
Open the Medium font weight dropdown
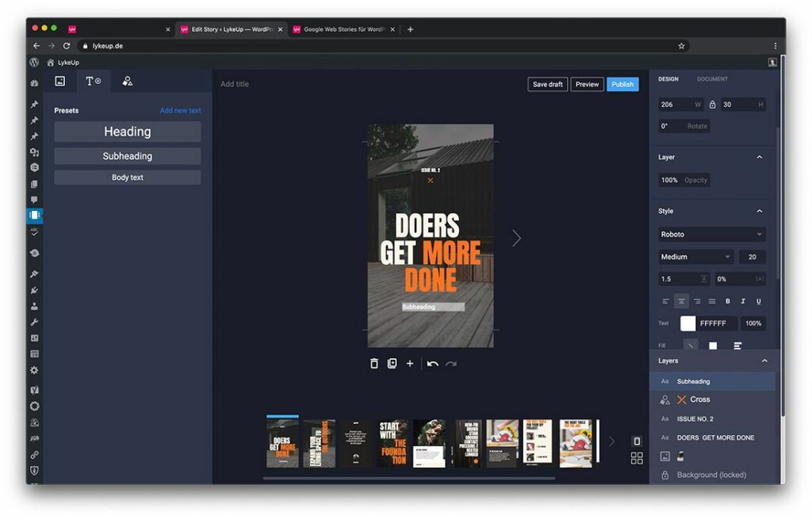pyautogui.click(x=695, y=256)
